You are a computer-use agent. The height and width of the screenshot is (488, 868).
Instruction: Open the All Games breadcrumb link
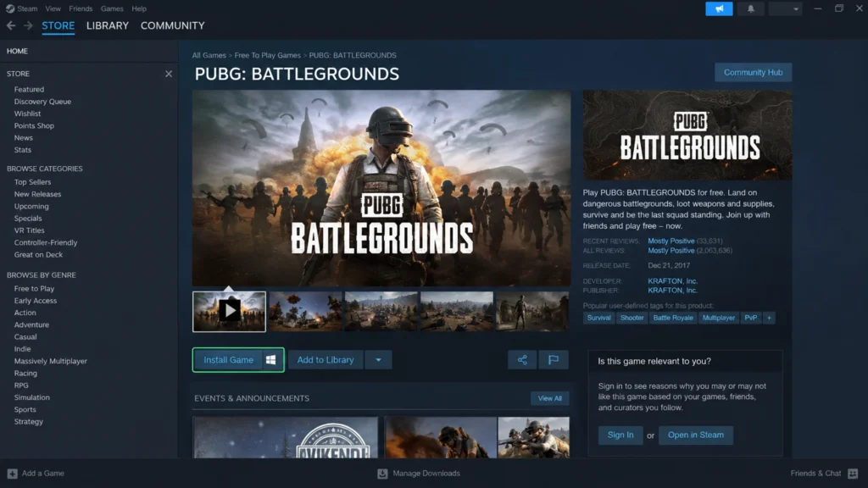(x=209, y=55)
